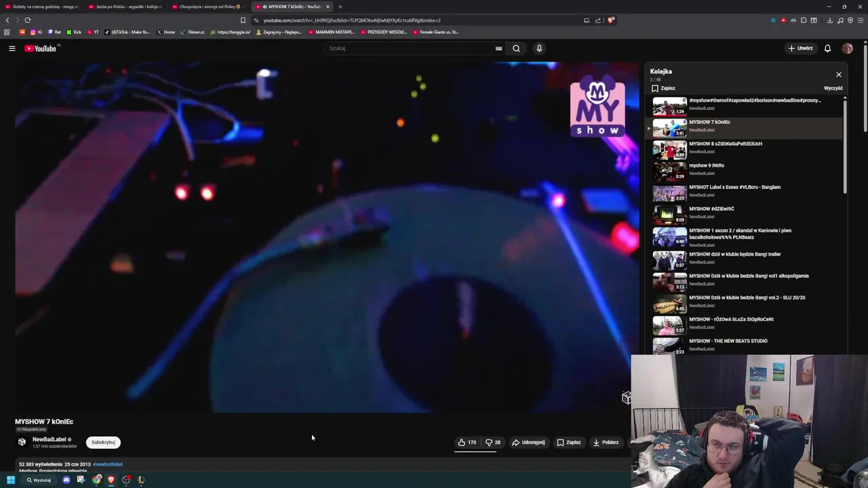The image size is (868, 488).
Task: Open Female Giants vs. St... bookmark
Action: [436, 32]
